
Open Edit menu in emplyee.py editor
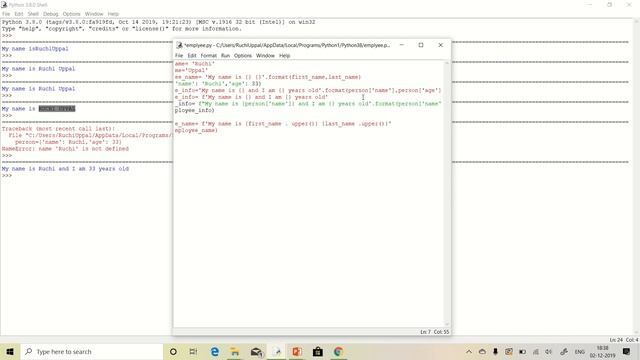click(192, 56)
